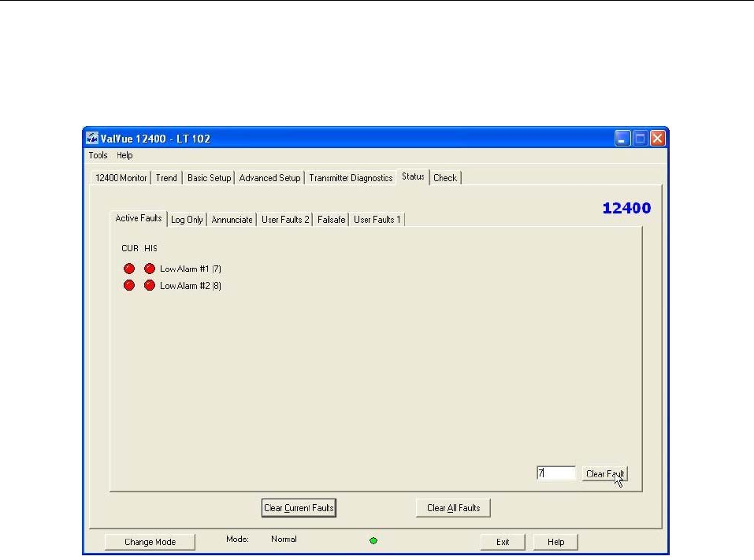This screenshot has width=754, height=560.
Task: Click the Clear Fault button
Action: point(605,474)
